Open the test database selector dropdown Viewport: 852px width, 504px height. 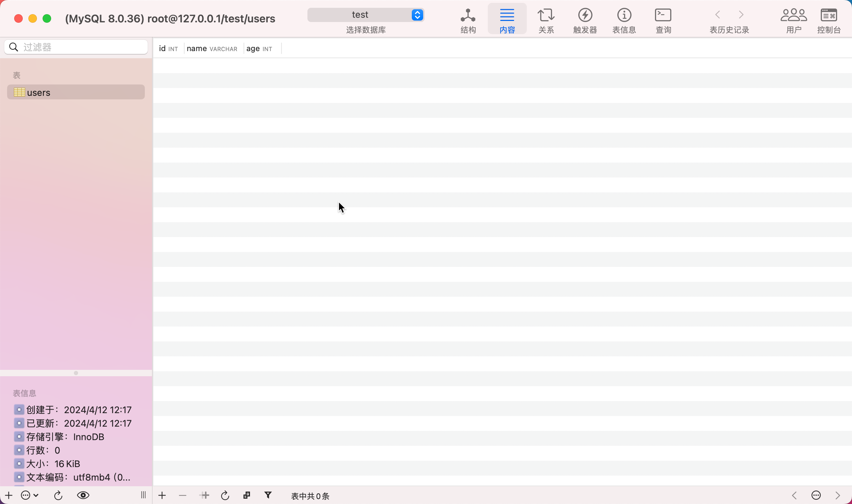tap(366, 15)
